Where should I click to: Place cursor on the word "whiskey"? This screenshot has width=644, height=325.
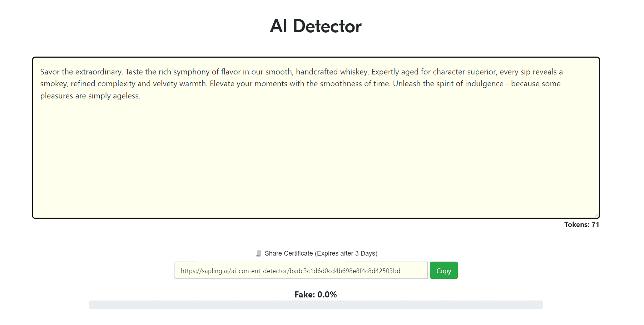353,72
